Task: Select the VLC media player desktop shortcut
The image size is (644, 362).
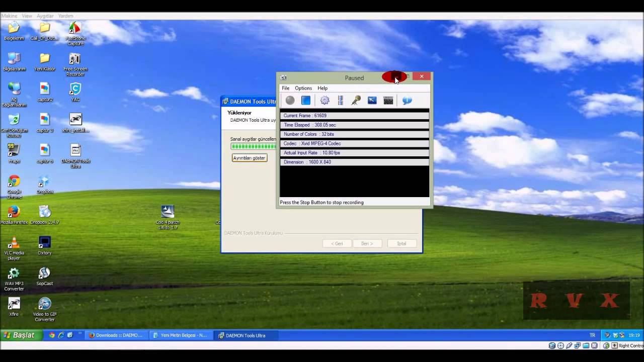Action: point(14,248)
